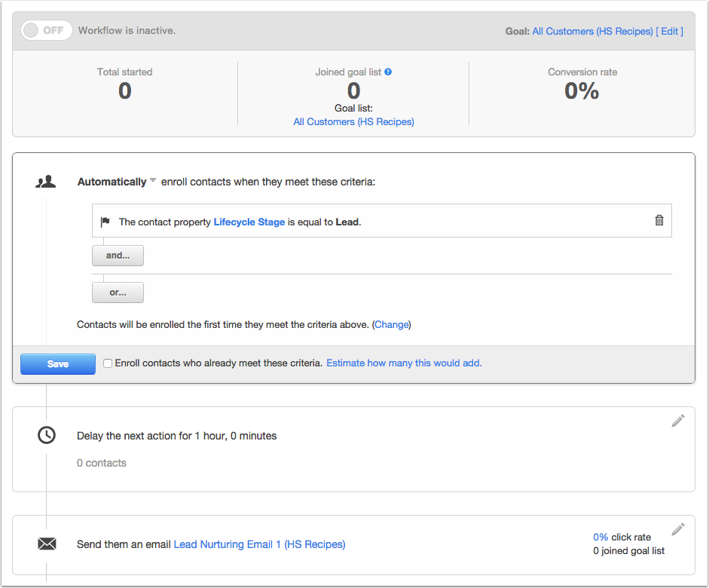Click the blue Save button
Image resolution: width=709 pixels, height=588 pixels.
[58, 364]
